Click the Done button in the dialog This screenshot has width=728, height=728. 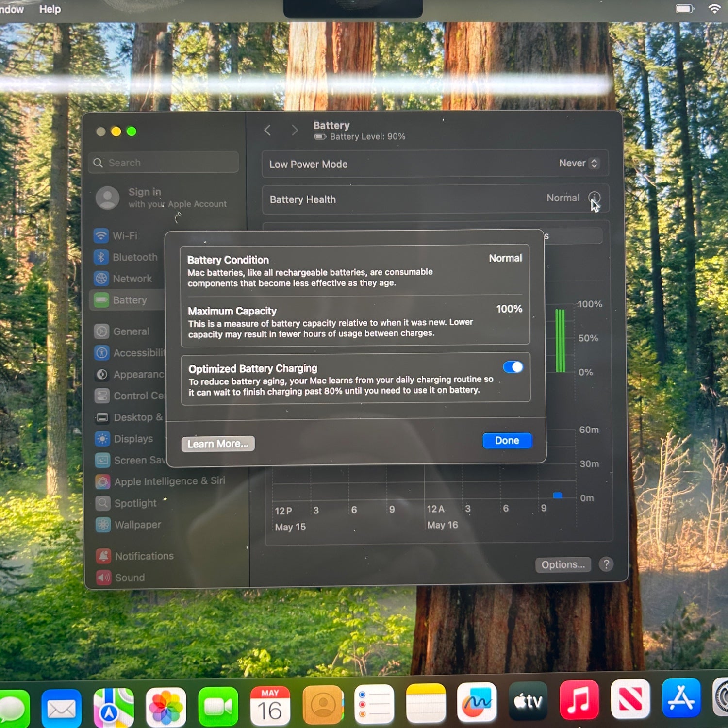tap(507, 441)
